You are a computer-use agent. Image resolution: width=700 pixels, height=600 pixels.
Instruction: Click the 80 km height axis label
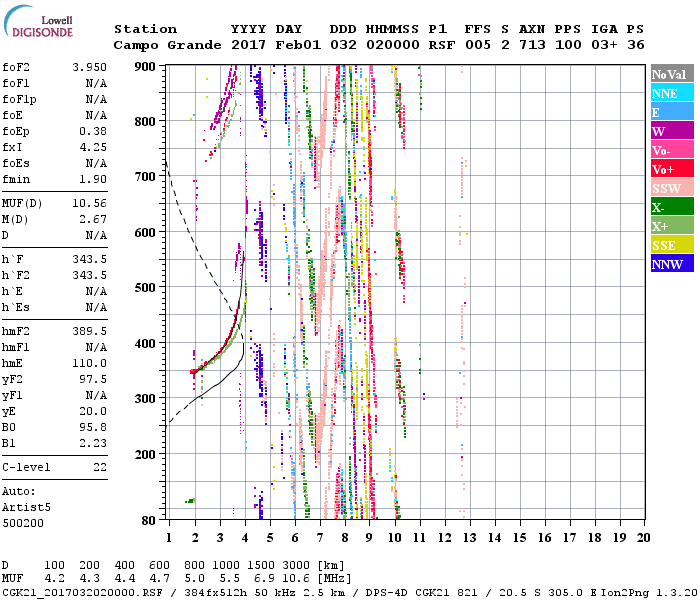pos(148,521)
